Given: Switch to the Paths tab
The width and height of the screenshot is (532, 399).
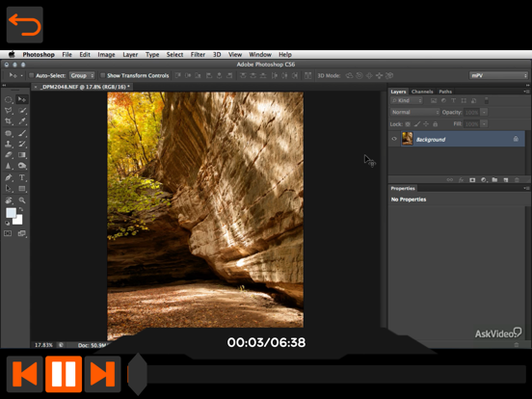Looking at the screenshot, I should pyautogui.click(x=445, y=92).
